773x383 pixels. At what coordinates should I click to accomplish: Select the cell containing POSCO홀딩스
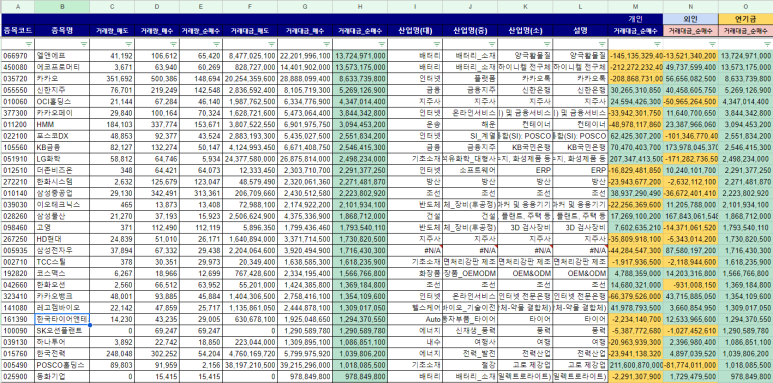click(x=62, y=365)
